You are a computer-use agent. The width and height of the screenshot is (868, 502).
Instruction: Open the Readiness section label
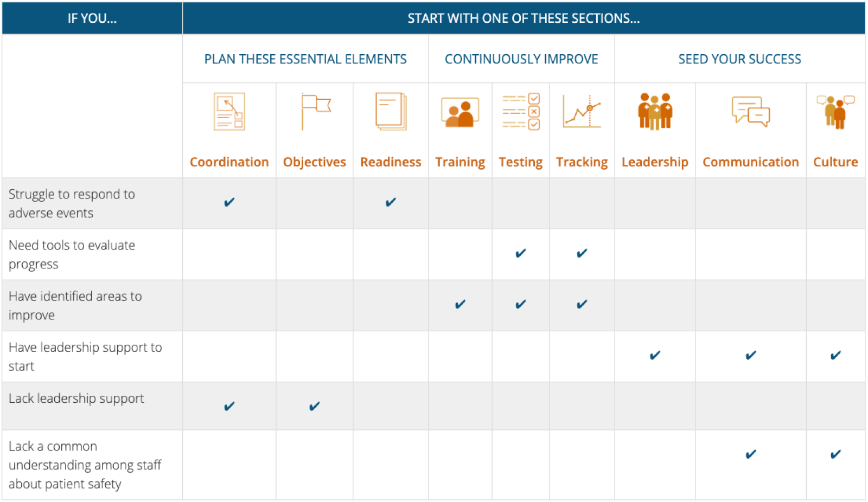(x=391, y=162)
